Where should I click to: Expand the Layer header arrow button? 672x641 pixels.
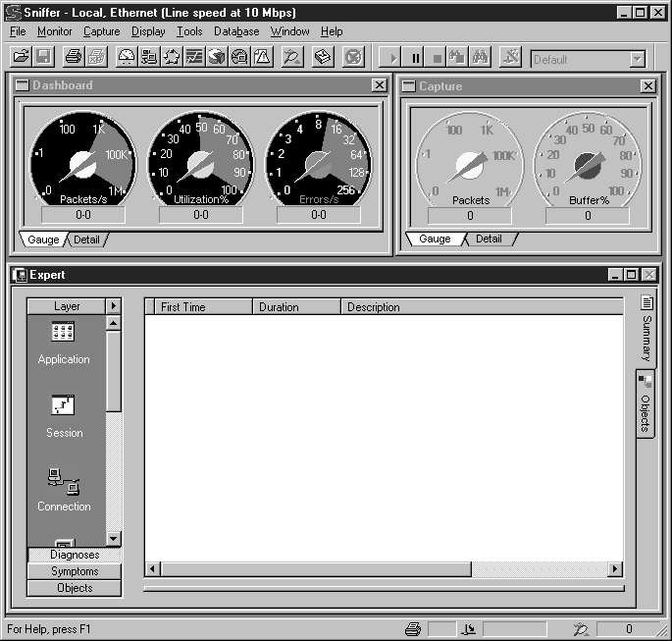114,305
